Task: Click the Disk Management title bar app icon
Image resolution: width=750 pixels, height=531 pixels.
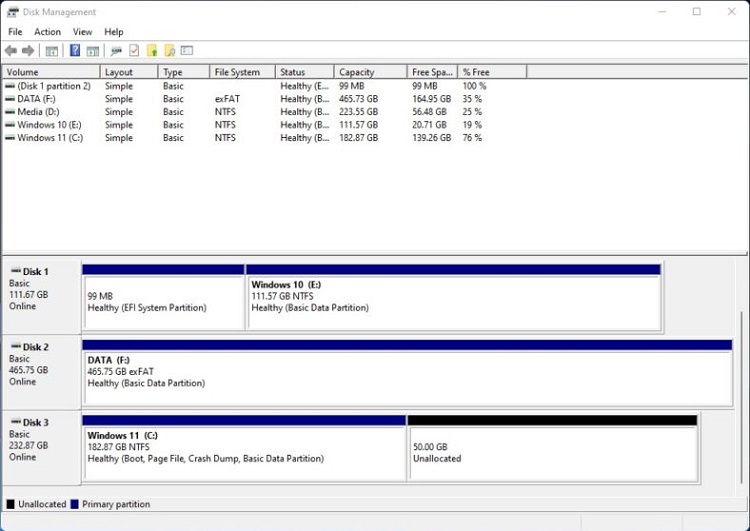Action: pyautogui.click(x=12, y=12)
